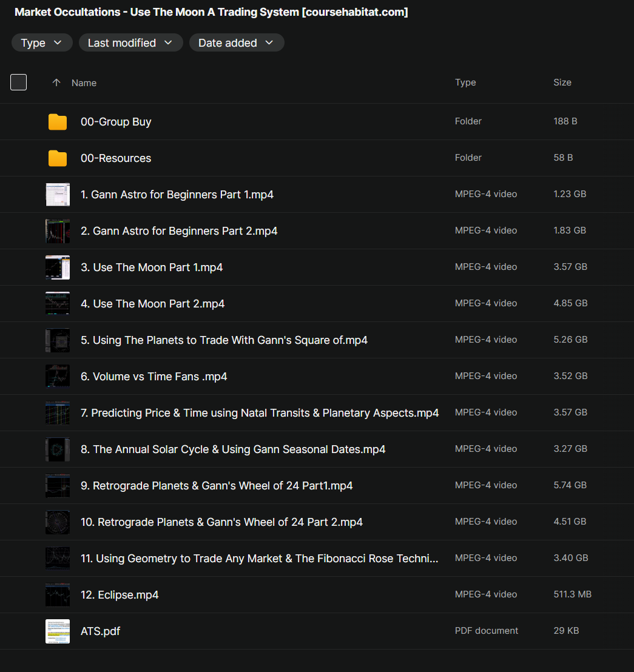The width and height of the screenshot is (634, 672).
Task: Click the sort direction arrow beside Name
Action: (x=56, y=83)
